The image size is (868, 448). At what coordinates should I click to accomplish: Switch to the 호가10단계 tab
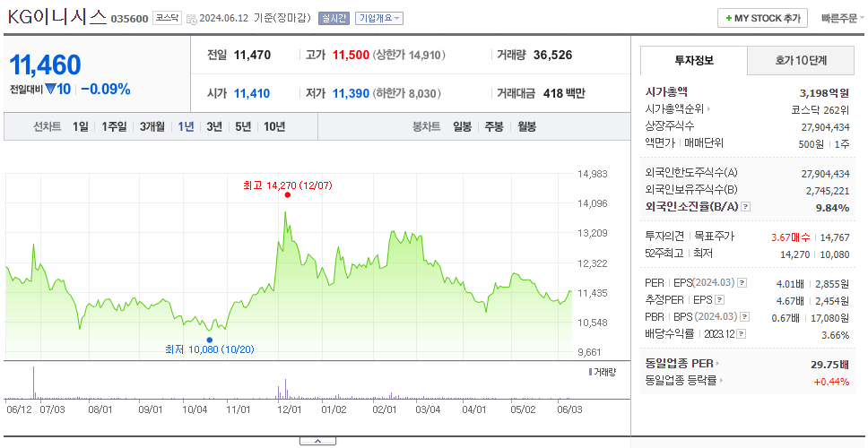pos(801,61)
